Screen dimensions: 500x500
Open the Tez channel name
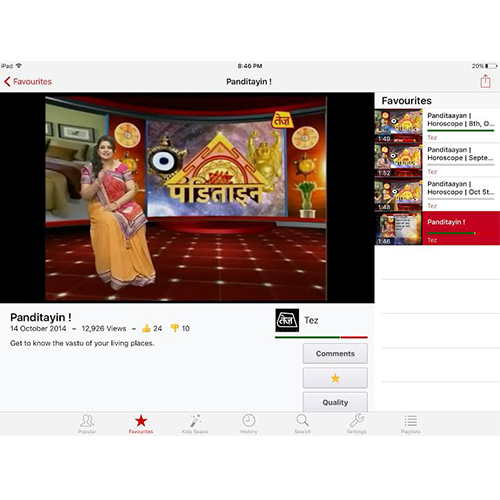[x=311, y=320]
